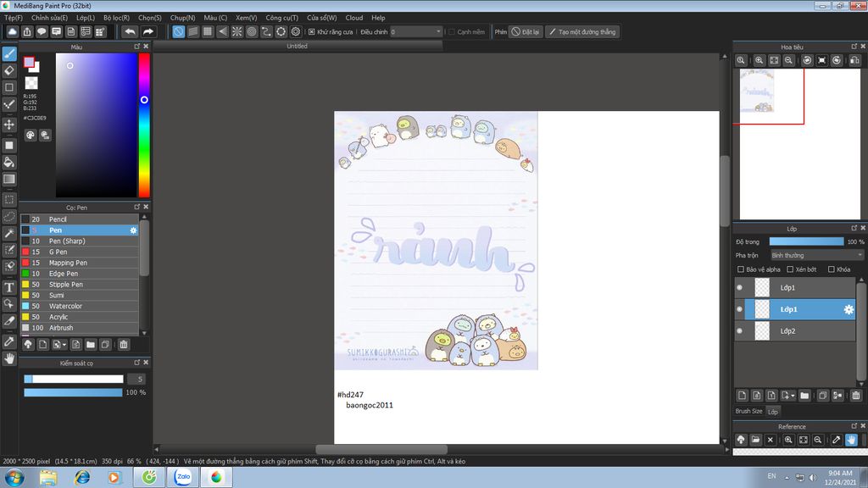Viewport: 868px width, 488px height.
Task: Undock the Màu color panel
Action: [136, 47]
